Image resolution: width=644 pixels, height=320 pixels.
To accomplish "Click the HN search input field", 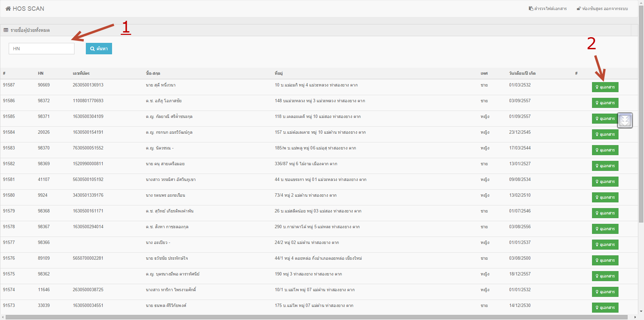I will (x=42, y=49).
